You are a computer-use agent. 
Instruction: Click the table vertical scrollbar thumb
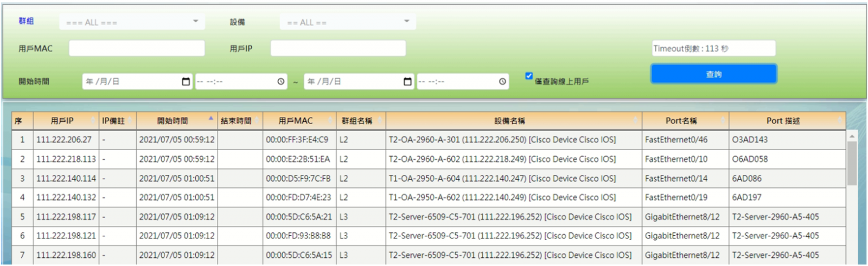coord(852,163)
